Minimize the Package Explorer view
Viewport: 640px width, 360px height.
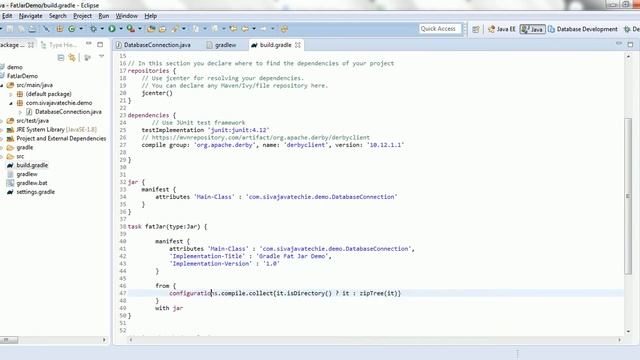89,44
